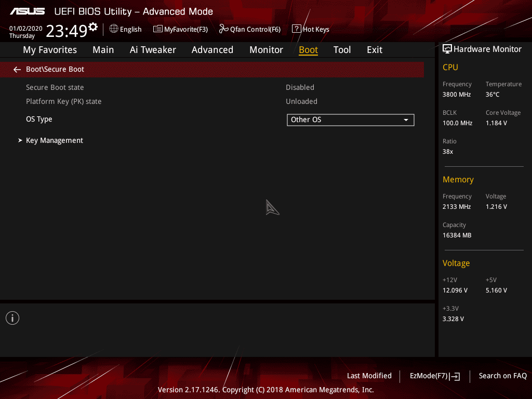This screenshot has width=532, height=399.
Task: Click the 100.0 MHz BCLK value
Action: click(457, 123)
